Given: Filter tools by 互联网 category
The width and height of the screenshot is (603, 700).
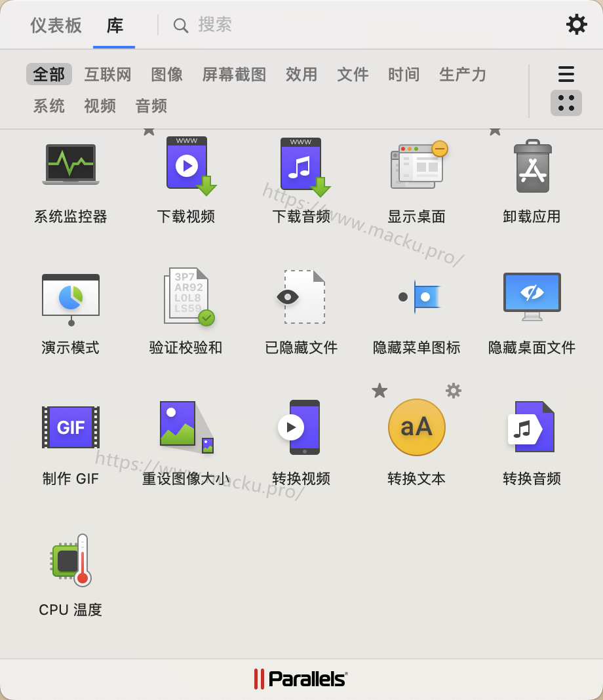Looking at the screenshot, I should (108, 74).
